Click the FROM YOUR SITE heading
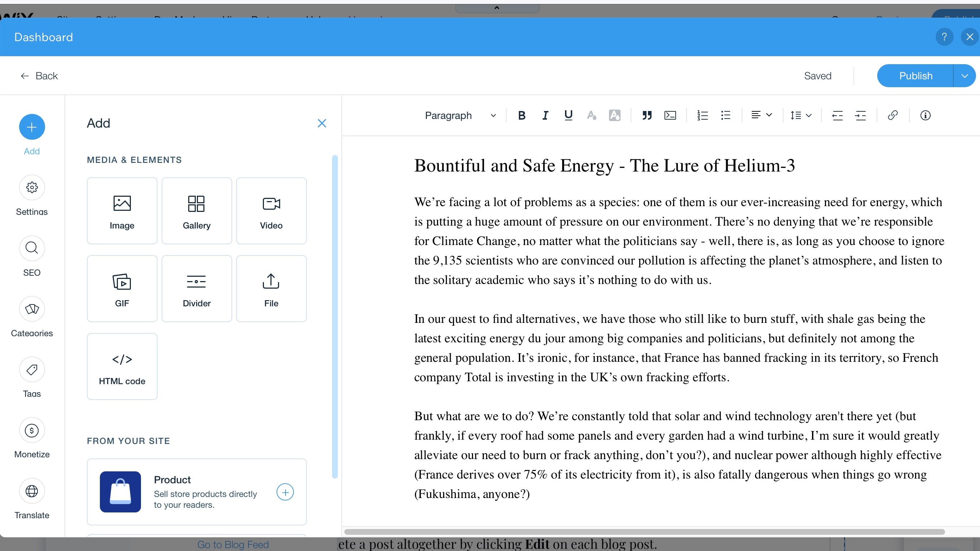980x551 pixels. tap(128, 441)
